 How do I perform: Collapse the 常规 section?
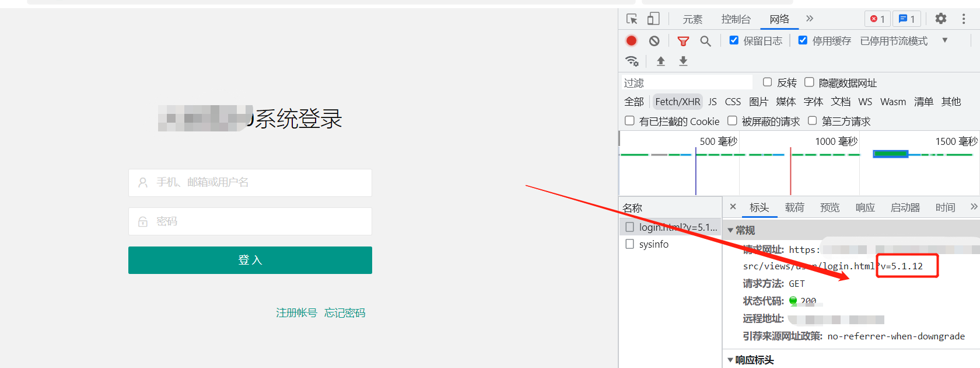730,231
